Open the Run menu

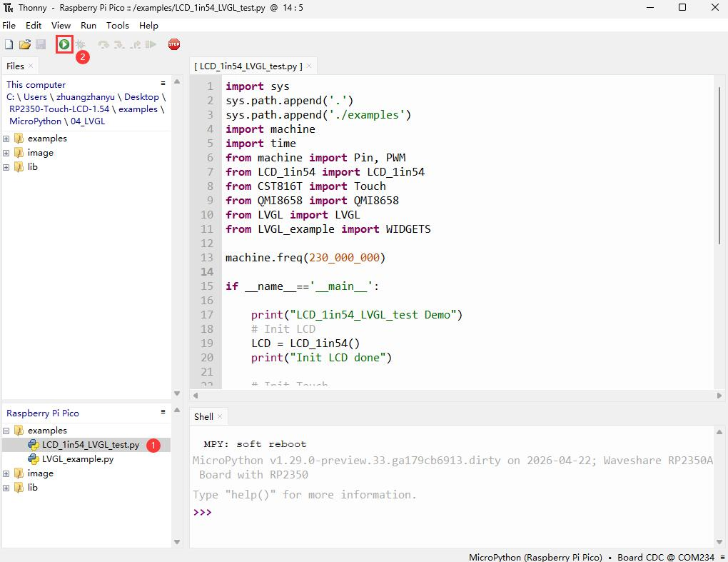(88, 25)
